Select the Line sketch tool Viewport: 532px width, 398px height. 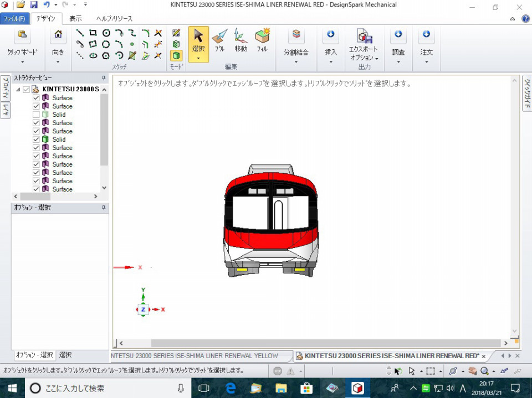(80, 33)
